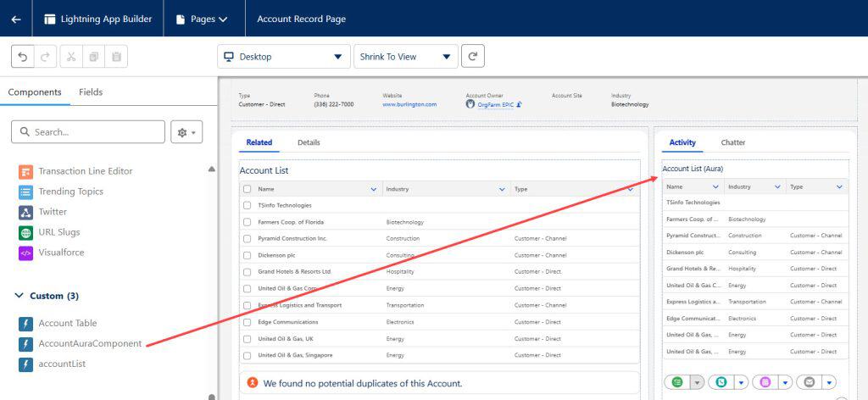
Task: Open Industry column menu in Account List
Action: coord(502,189)
